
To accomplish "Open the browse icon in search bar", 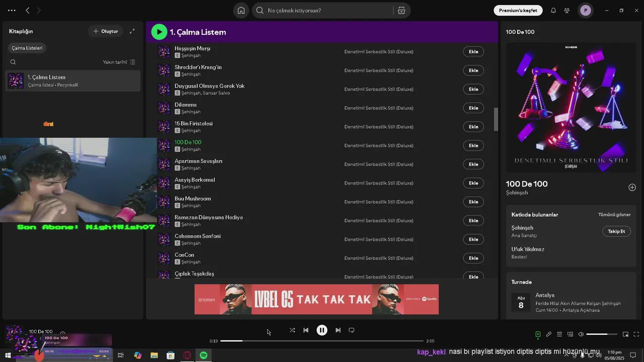I will point(401,11).
